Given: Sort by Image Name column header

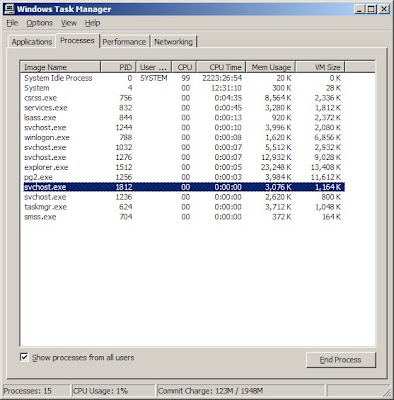Looking at the screenshot, I should coord(60,67).
